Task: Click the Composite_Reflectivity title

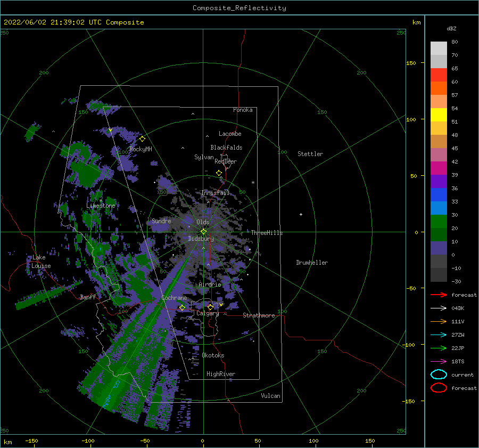Action: click(240, 8)
